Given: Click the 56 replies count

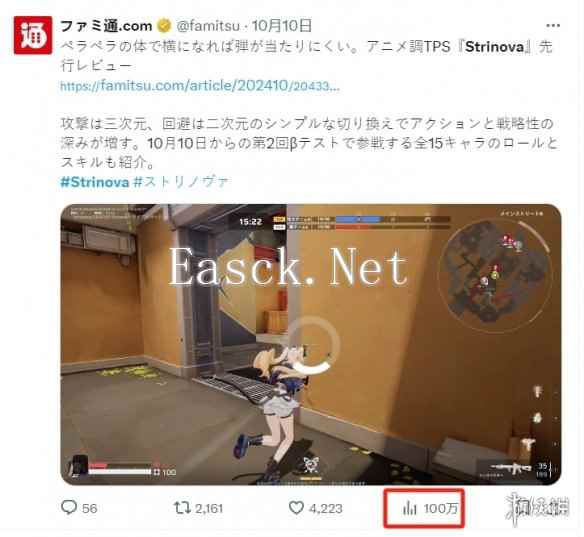Looking at the screenshot, I should pyautogui.click(x=89, y=508).
